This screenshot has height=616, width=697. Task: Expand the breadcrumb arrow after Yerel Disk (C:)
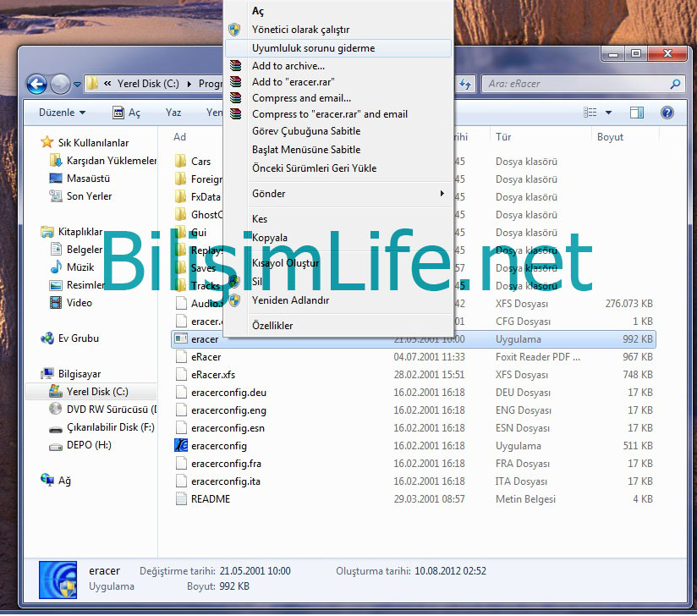tap(189, 84)
